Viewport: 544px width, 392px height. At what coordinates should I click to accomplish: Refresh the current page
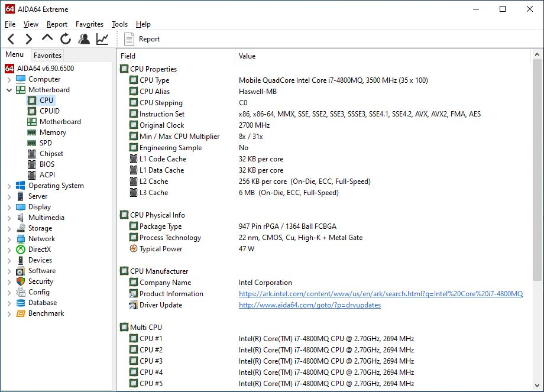point(65,39)
